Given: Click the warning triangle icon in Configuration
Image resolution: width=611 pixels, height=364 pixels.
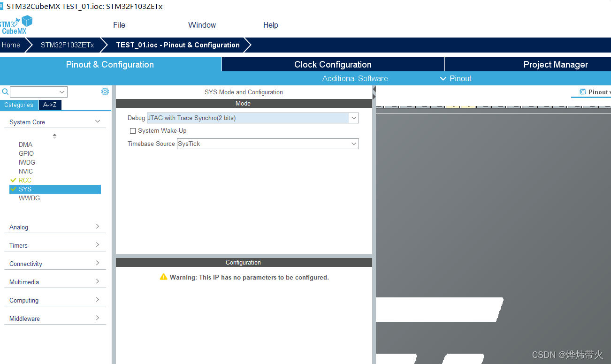Looking at the screenshot, I should [163, 277].
